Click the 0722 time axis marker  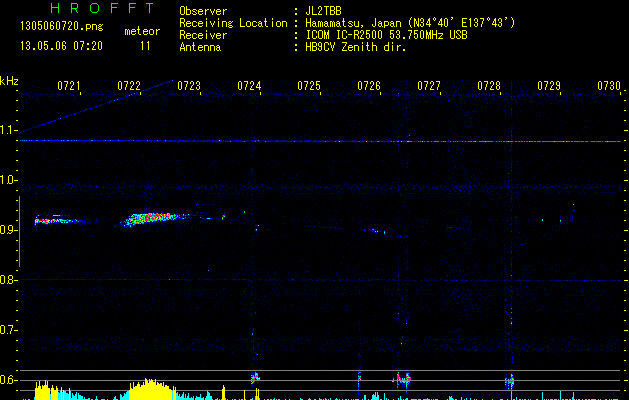click(x=129, y=85)
